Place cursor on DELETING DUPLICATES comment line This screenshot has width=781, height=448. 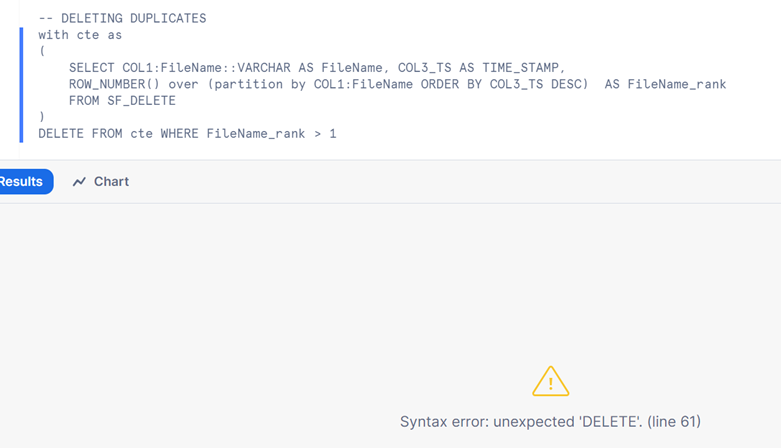pos(122,18)
